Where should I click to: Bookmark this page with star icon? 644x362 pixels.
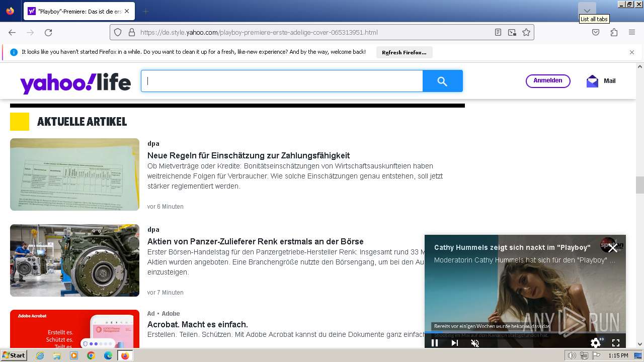[x=526, y=32]
